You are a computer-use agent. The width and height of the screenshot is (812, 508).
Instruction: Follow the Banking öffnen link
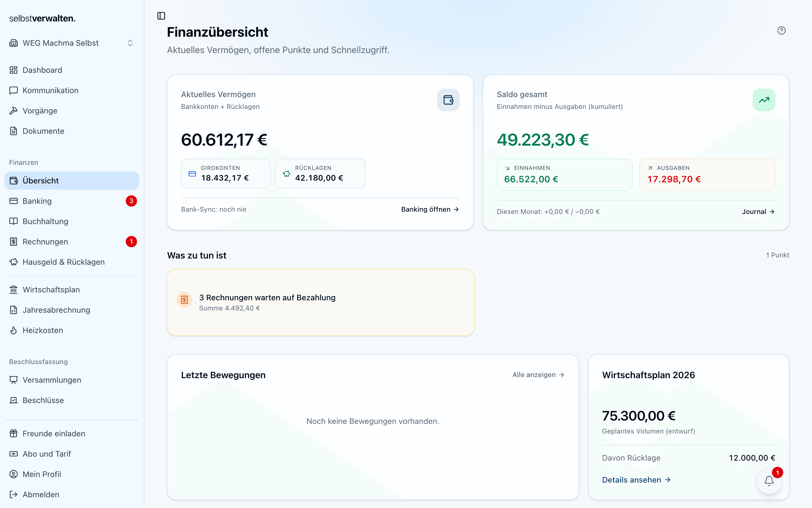[x=430, y=209]
